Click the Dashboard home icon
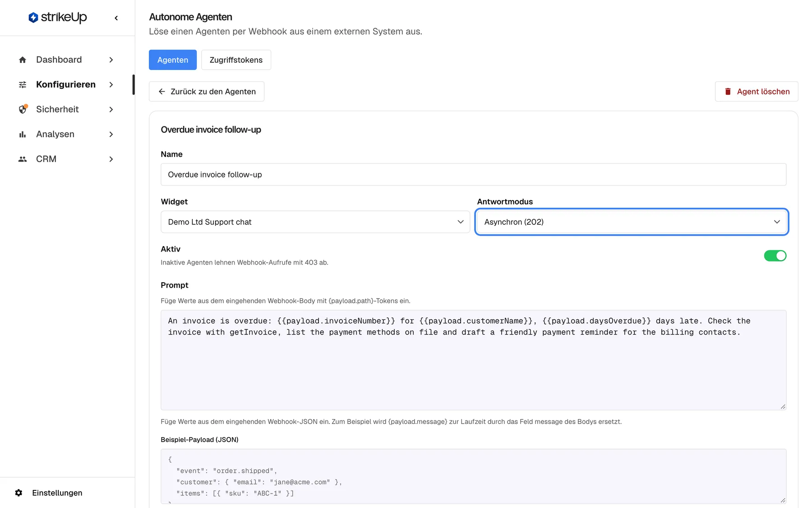 point(23,60)
